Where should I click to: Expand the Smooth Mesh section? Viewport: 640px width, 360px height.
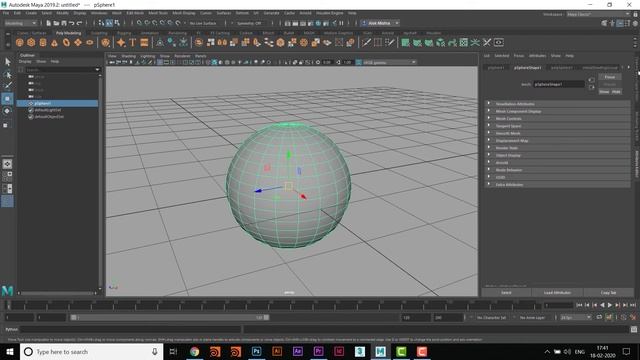[x=558, y=133]
